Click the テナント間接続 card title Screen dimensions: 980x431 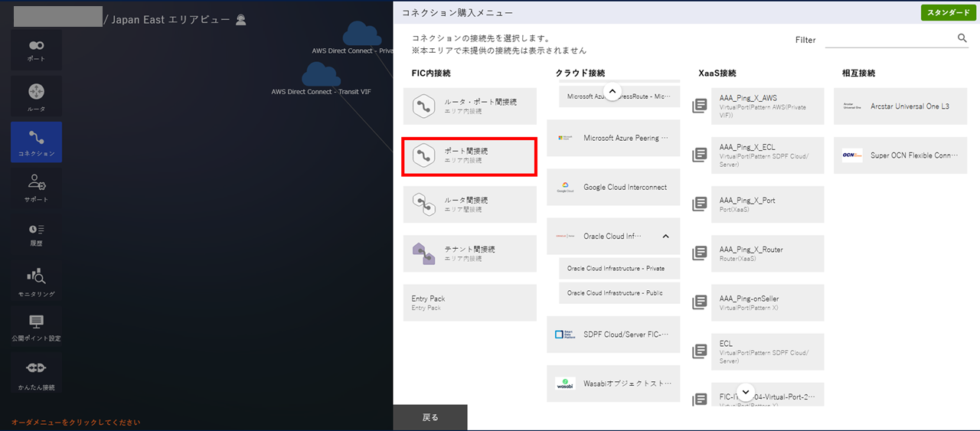tap(470, 250)
